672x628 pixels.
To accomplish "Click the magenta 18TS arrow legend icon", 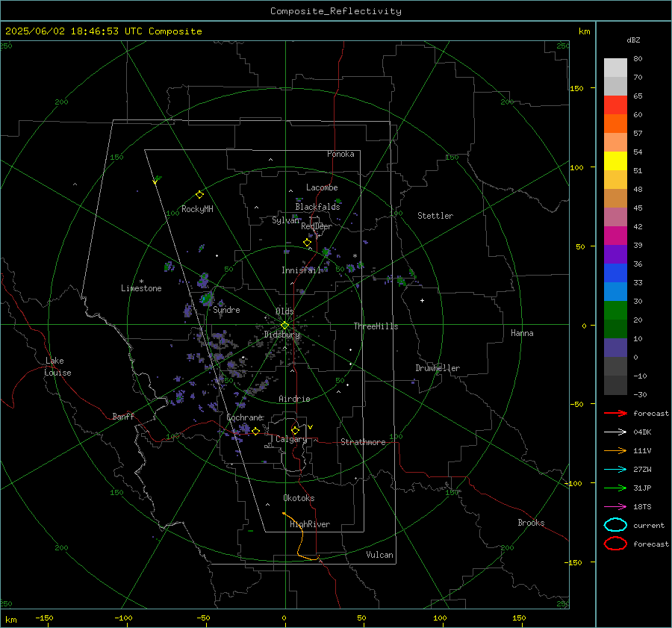I will pyautogui.click(x=615, y=507).
